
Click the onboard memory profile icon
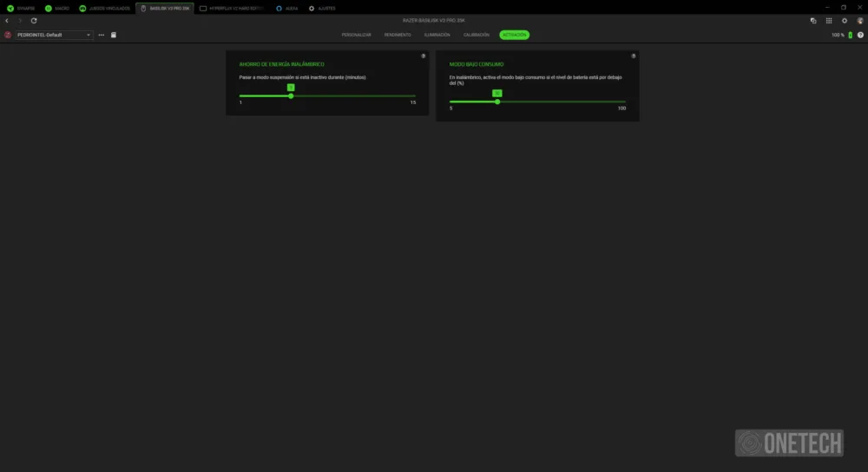click(114, 35)
